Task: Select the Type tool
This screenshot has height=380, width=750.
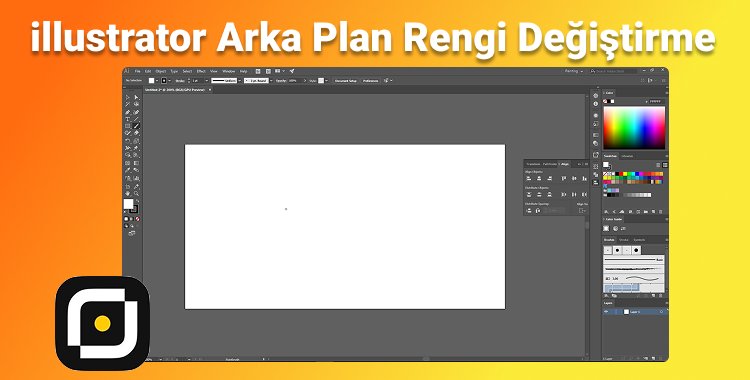Action: click(x=128, y=119)
